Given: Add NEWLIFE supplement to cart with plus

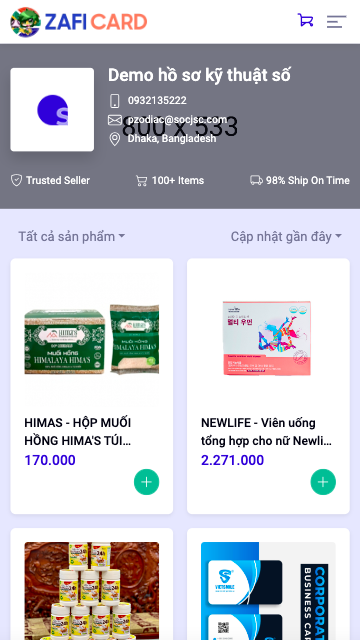Looking at the screenshot, I should [323, 482].
